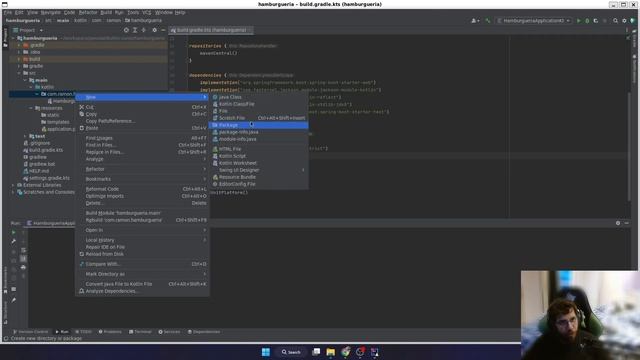Click the Build hammer icon in the toolbar
Viewport: 640px width, 360px height.
click(x=487, y=20)
